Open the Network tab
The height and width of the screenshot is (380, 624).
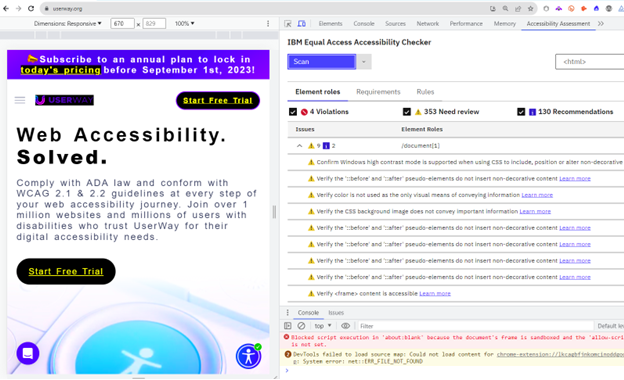pyautogui.click(x=428, y=24)
